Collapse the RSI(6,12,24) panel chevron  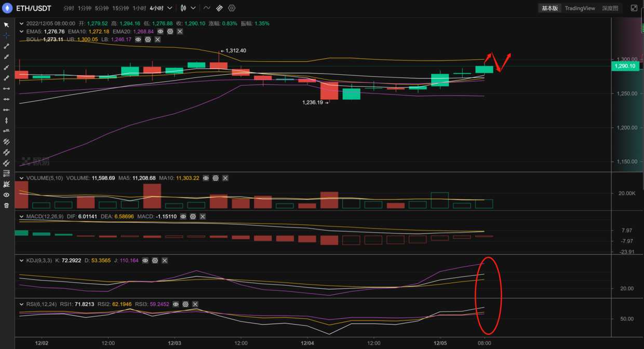[21, 304]
